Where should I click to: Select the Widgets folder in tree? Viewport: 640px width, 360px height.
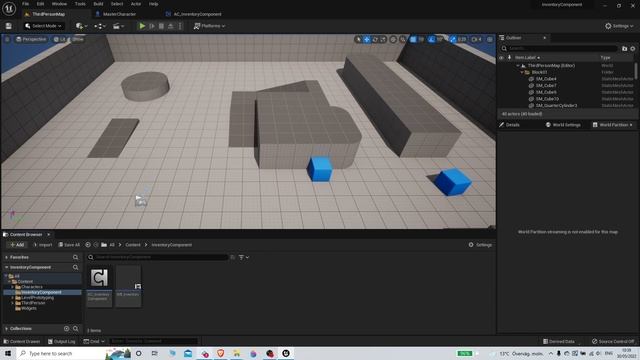click(x=29, y=309)
